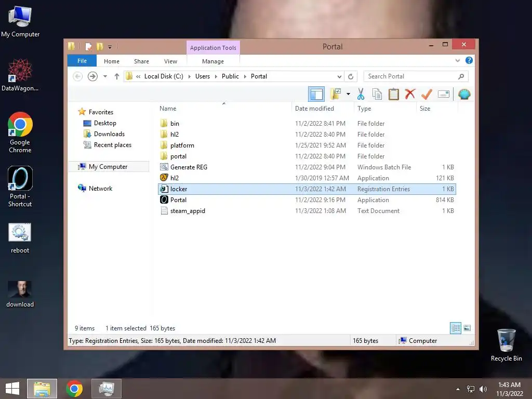
Task: Click the Rename toolbar icon
Action: point(444,94)
